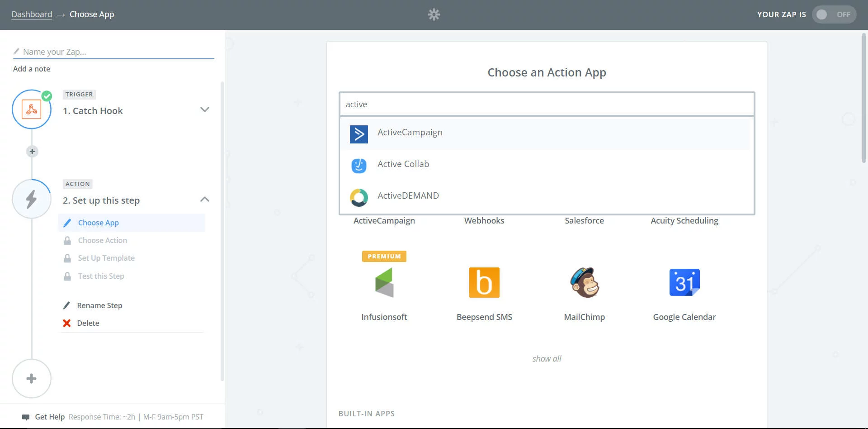868x429 pixels.
Task: Click the BUILT-IN APPS heading
Action: pos(367,414)
